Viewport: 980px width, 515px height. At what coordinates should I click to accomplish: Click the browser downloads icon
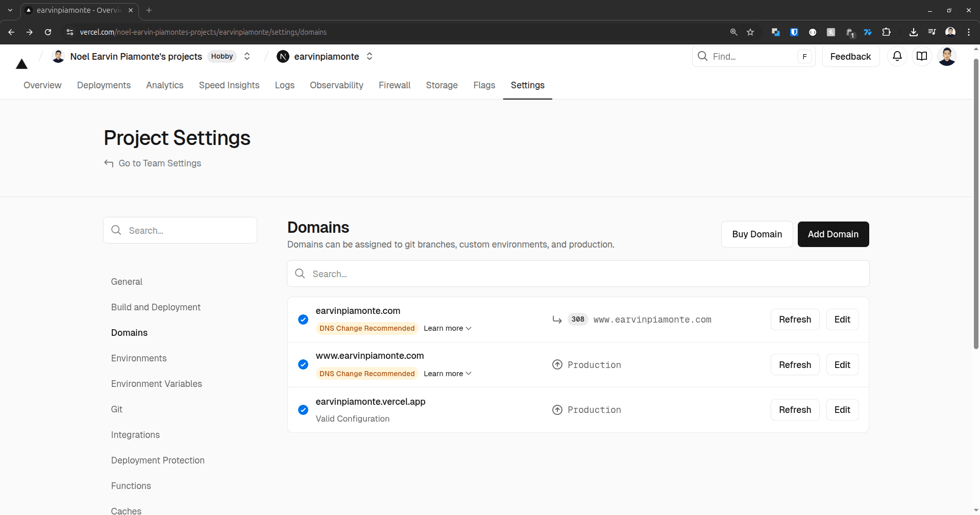914,32
